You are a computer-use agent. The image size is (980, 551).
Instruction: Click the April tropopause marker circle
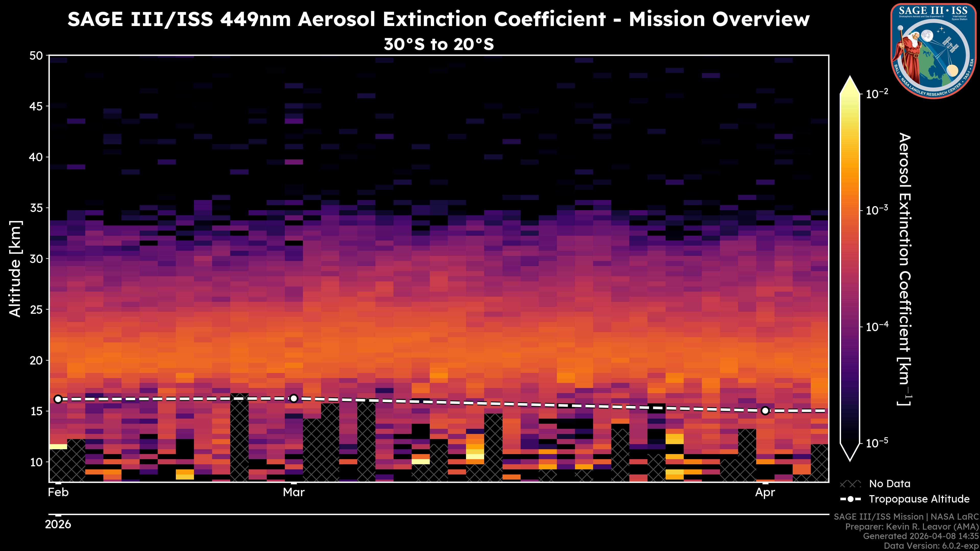(x=765, y=411)
